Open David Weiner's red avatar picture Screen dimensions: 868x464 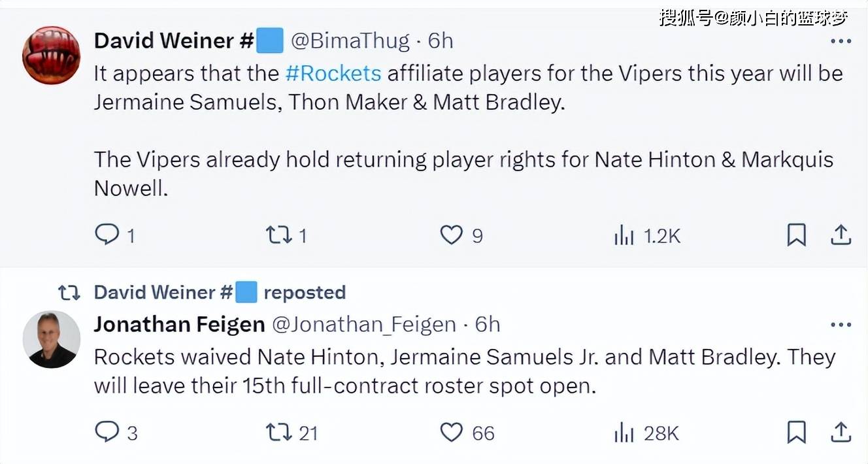[52, 55]
